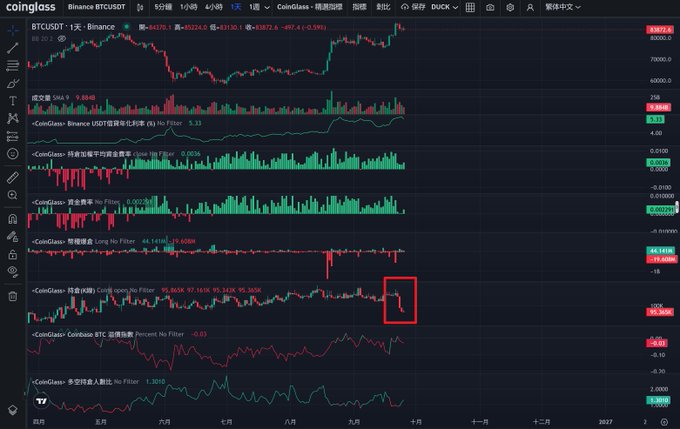Click the green market status dot

[x=127, y=26]
